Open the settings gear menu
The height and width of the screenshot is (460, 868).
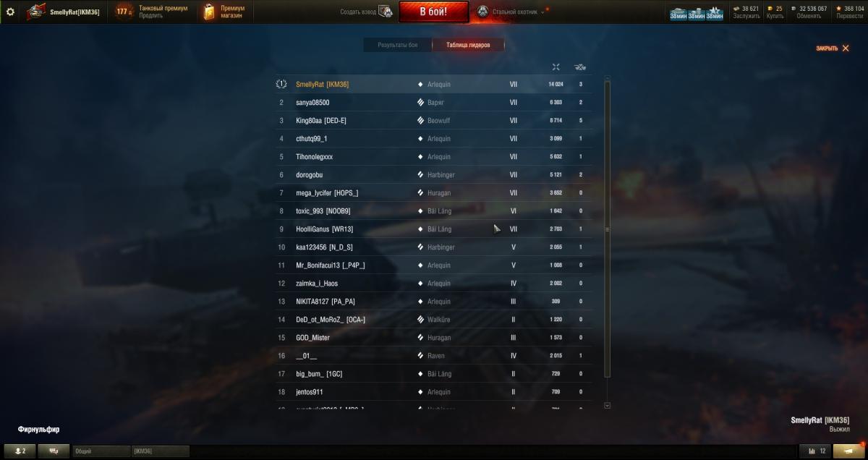(x=10, y=12)
